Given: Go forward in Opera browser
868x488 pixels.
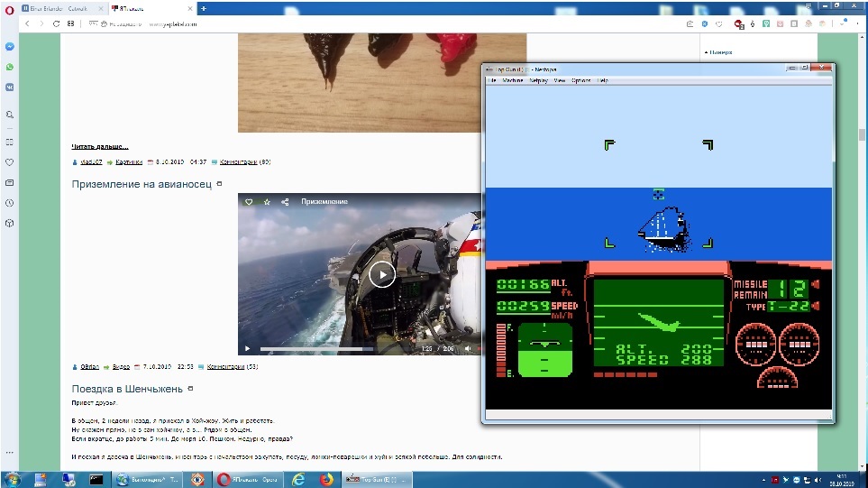Looking at the screenshot, I should click(x=41, y=23).
